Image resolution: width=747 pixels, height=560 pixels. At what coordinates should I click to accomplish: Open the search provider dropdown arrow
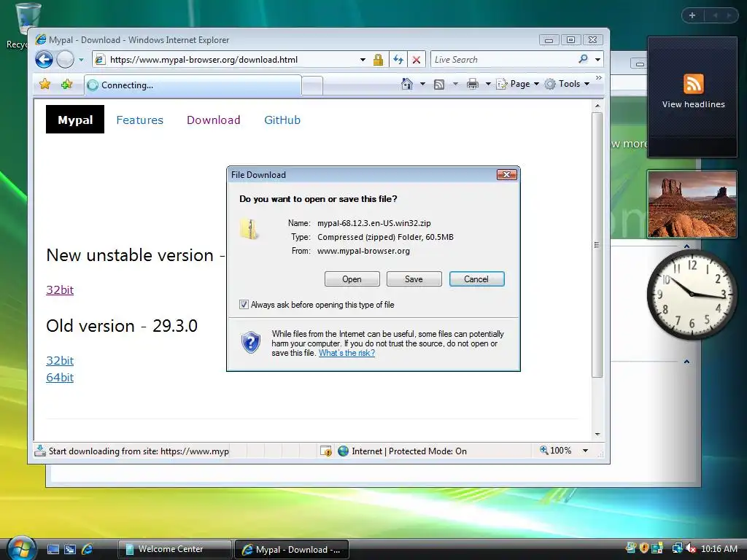pos(597,60)
